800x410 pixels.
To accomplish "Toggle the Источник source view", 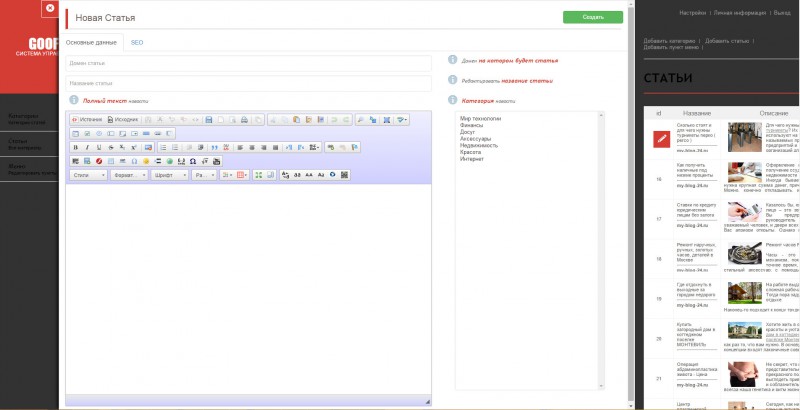I will [87, 120].
